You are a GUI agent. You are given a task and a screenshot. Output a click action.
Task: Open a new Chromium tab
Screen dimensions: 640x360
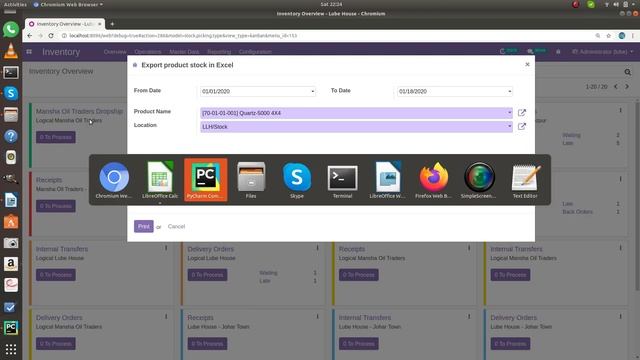coord(112,24)
